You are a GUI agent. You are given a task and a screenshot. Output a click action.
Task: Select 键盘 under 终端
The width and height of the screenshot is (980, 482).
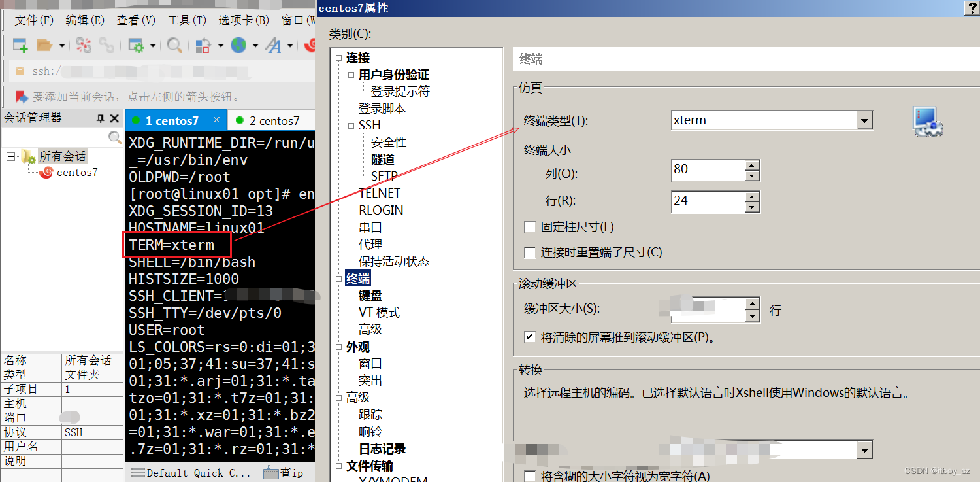370,296
